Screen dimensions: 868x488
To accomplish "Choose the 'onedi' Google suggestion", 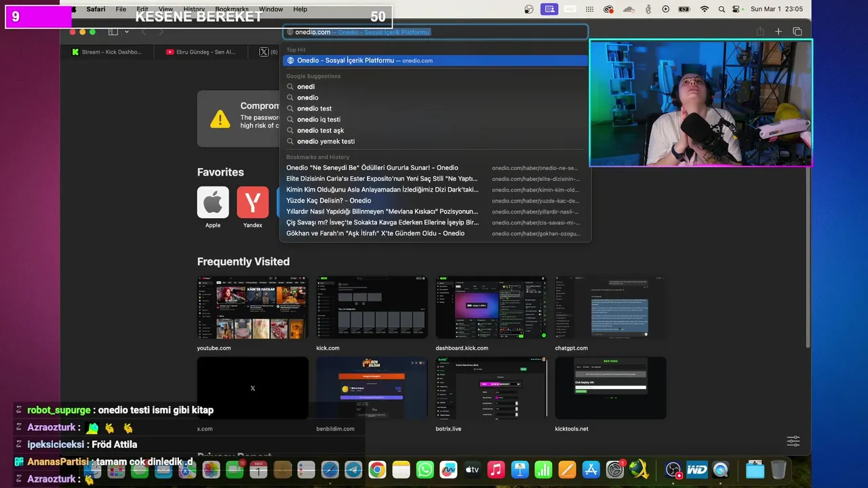I will coord(435,87).
